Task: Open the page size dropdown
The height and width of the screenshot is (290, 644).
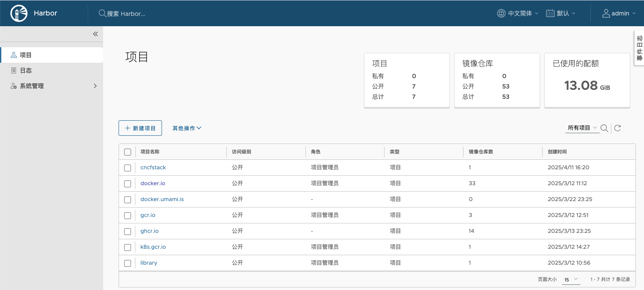Action: [x=571, y=280]
